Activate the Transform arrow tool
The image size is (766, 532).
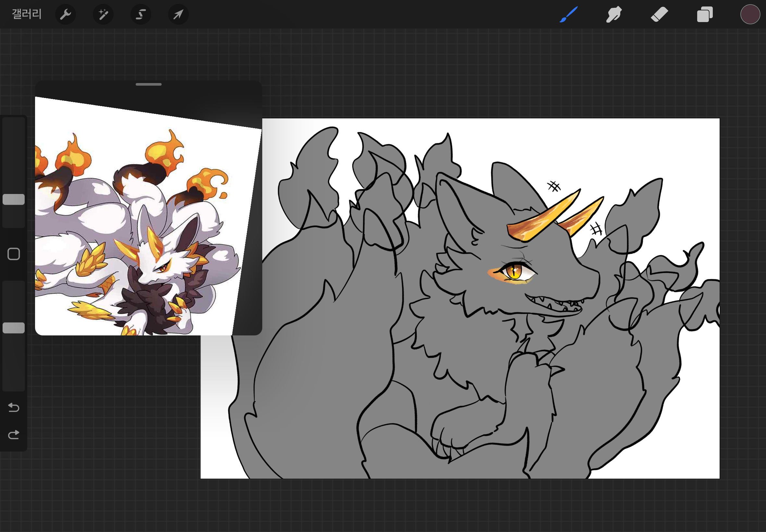tap(179, 14)
